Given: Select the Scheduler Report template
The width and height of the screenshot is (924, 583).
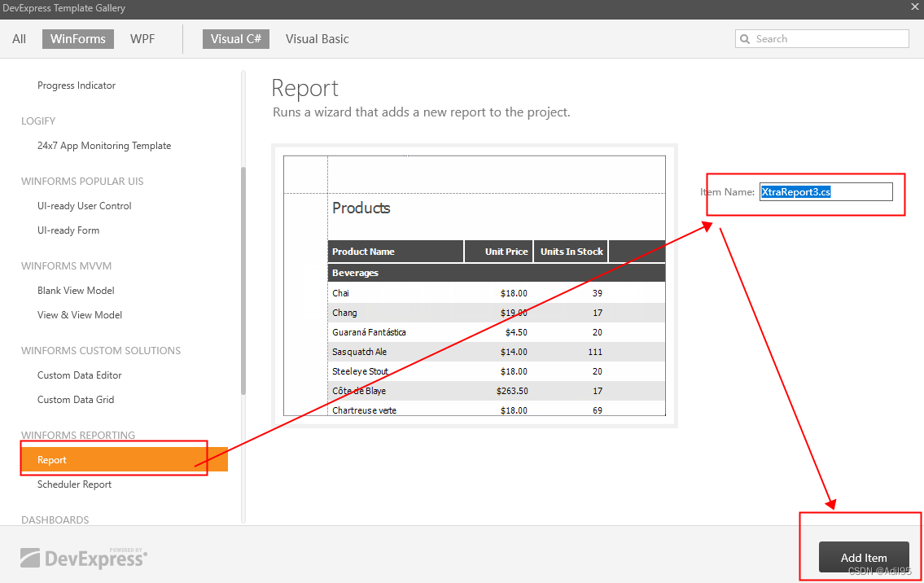Looking at the screenshot, I should 74,484.
